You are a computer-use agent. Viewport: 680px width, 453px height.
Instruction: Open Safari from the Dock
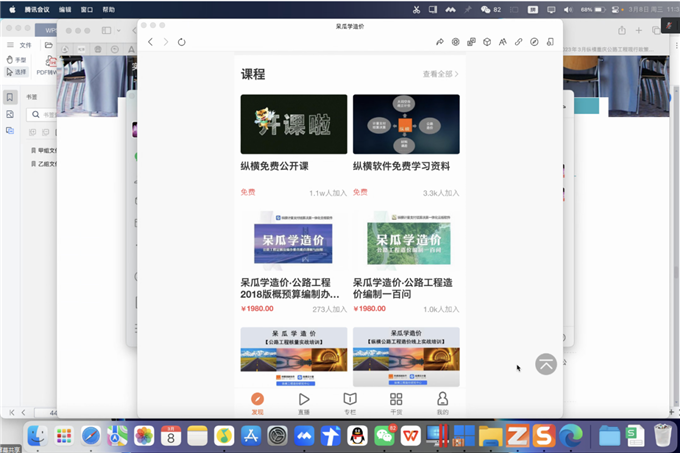[x=91, y=436]
